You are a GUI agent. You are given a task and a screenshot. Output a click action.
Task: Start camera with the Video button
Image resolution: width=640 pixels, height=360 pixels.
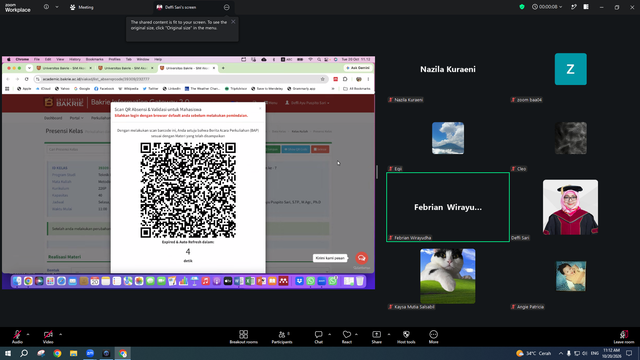tap(48, 337)
